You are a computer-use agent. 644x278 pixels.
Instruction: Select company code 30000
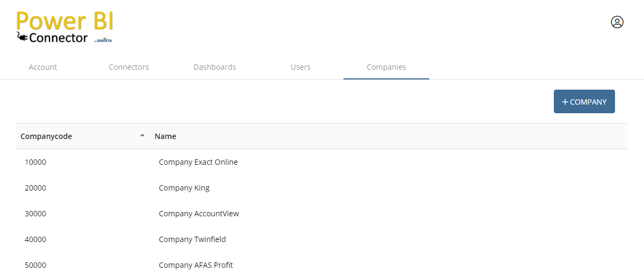(x=35, y=214)
